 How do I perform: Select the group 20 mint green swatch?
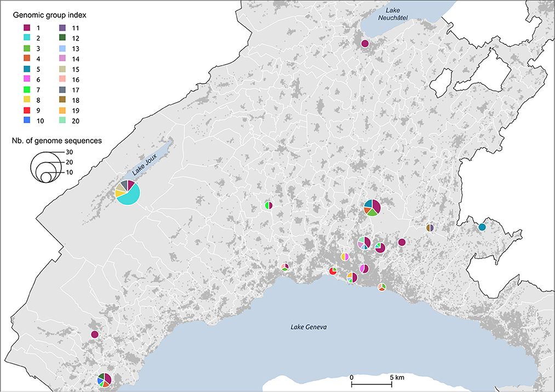point(62,120)
